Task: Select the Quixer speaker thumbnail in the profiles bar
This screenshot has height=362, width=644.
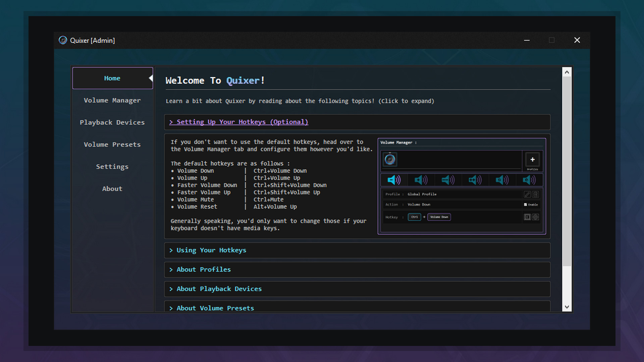Action: (x=390, y=159)
